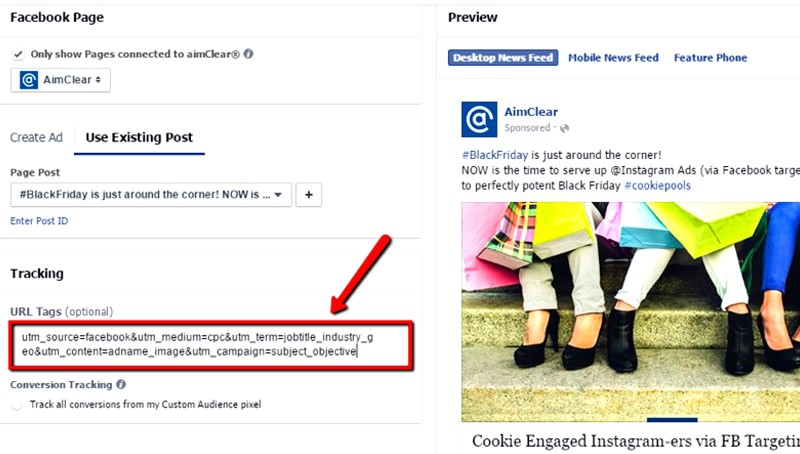The width and height of the screenshot is (800, 454).
Task: Click the info icon beside aimClear® checkbox
Action: [248, 54]
